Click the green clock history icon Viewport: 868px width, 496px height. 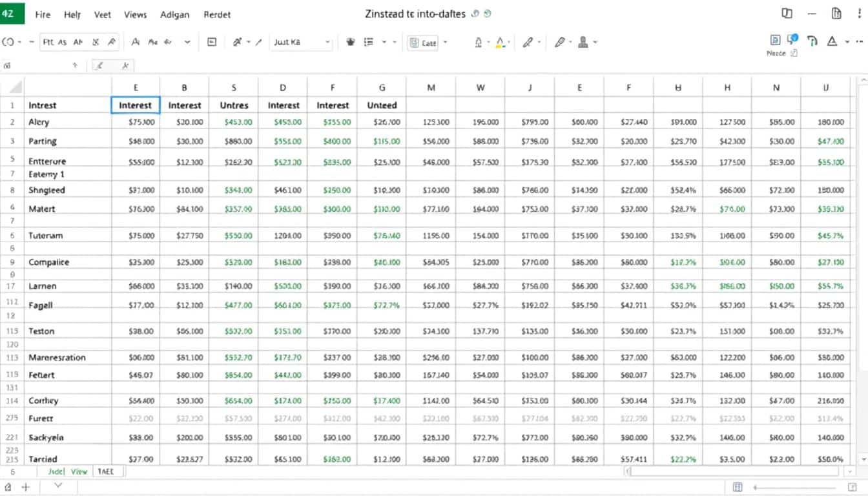pyautogui.click(x=488, y=14)
